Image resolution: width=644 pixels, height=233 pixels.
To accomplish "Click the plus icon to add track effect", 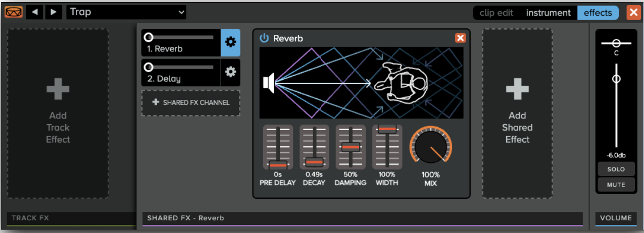I will pyautogui.click(x=58, y=91).
